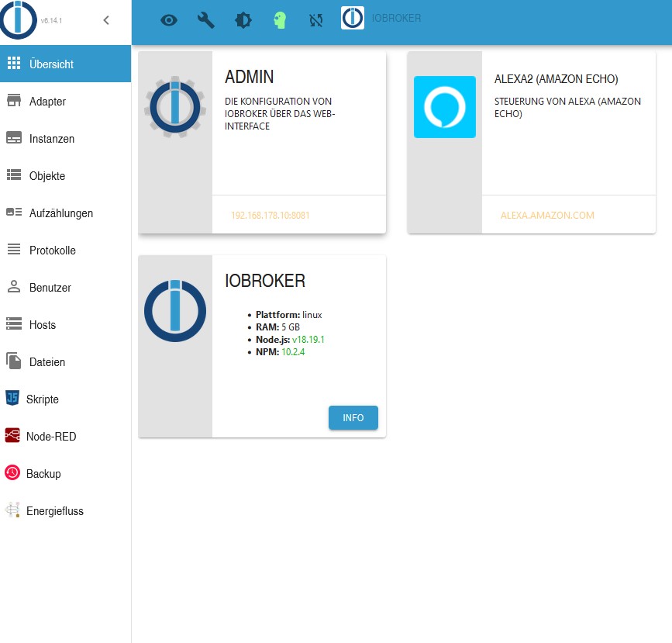Image resolution: width=672 pixels, height=643 pixels.
Task: Click the ADMIN card title
Action: click(x=250, y=78)
